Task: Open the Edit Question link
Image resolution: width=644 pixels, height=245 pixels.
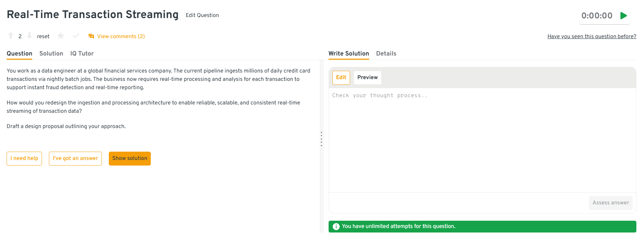Action: coord(202,15)
